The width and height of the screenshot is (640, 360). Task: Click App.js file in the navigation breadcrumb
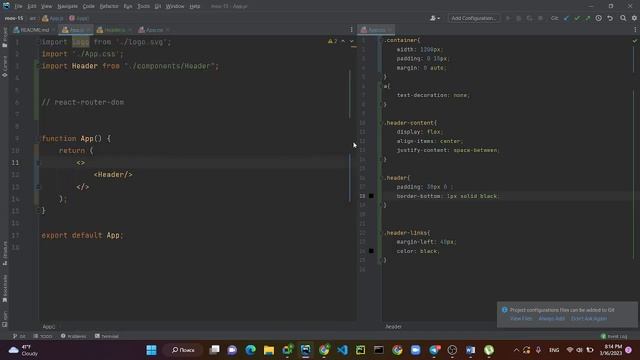pos(53,18)
